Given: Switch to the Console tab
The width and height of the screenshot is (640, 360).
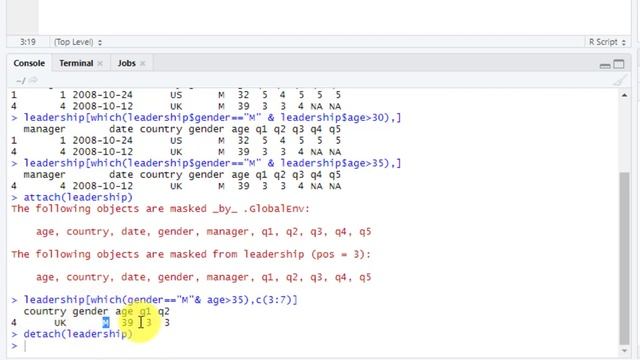Looking at the screenshot, I should (29, 63).
